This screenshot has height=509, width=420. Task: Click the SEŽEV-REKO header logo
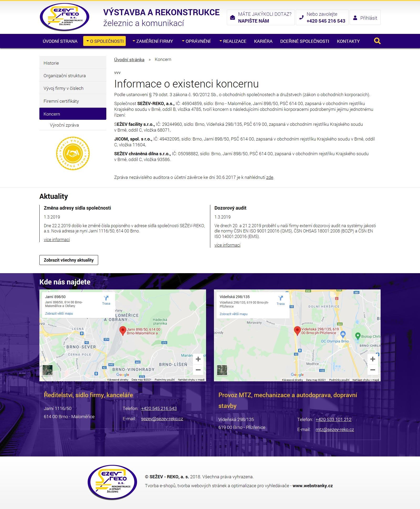[65, 17]
